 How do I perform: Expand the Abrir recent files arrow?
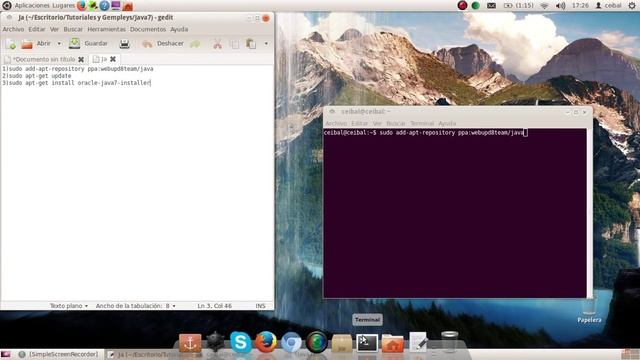click(x=59, y=44)
